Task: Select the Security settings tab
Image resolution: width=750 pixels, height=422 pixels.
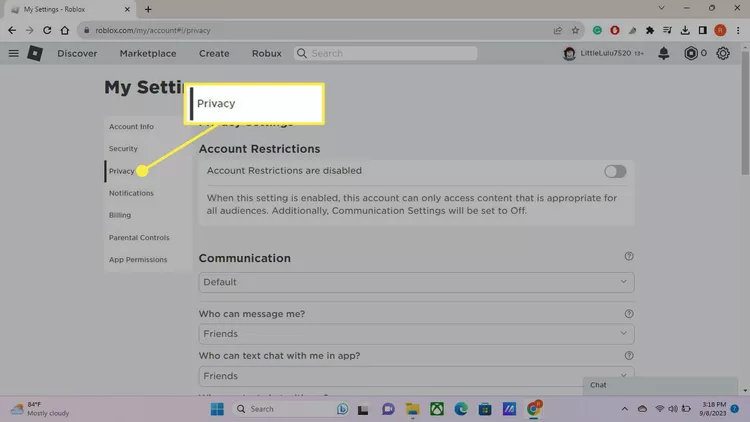Action: tap(124, 149)
